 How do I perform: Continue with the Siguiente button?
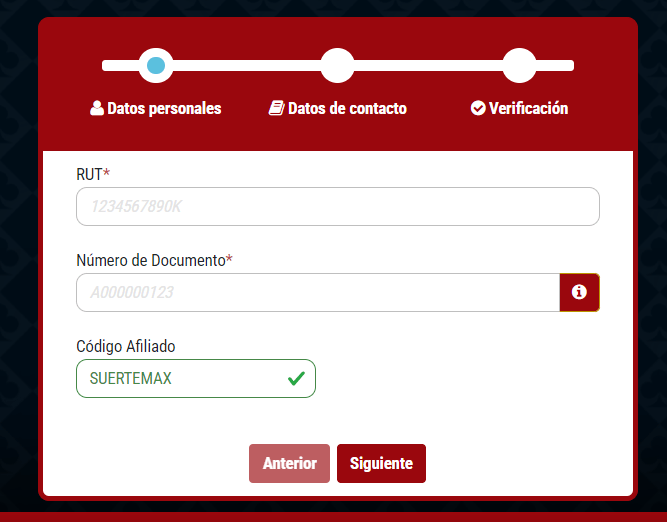pyautogui.click(x=381, y=463)
